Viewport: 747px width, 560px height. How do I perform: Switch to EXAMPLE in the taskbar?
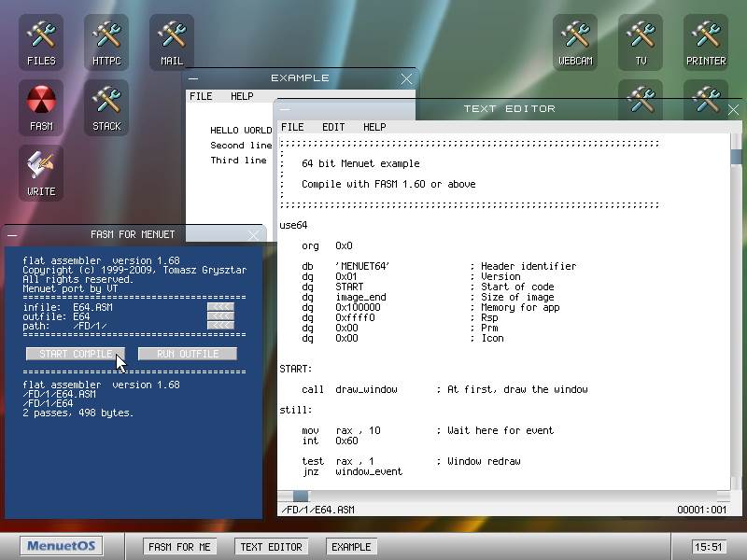351,547
